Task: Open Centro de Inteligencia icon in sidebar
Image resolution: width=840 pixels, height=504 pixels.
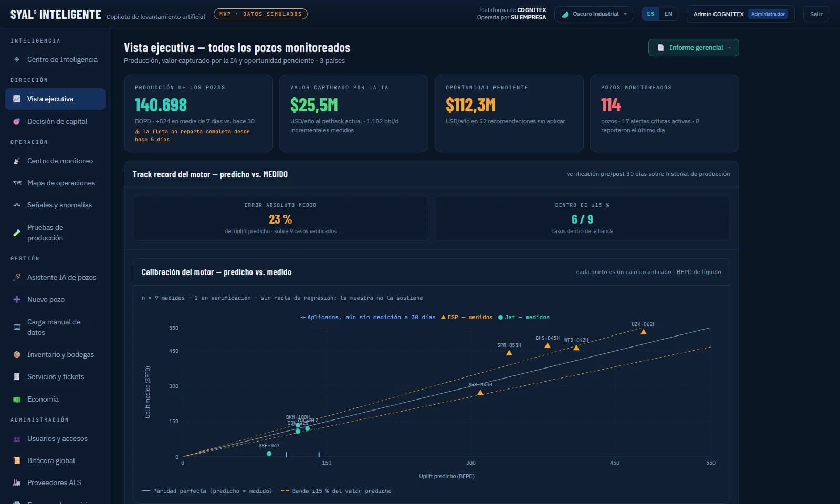Action: point(17,59)
